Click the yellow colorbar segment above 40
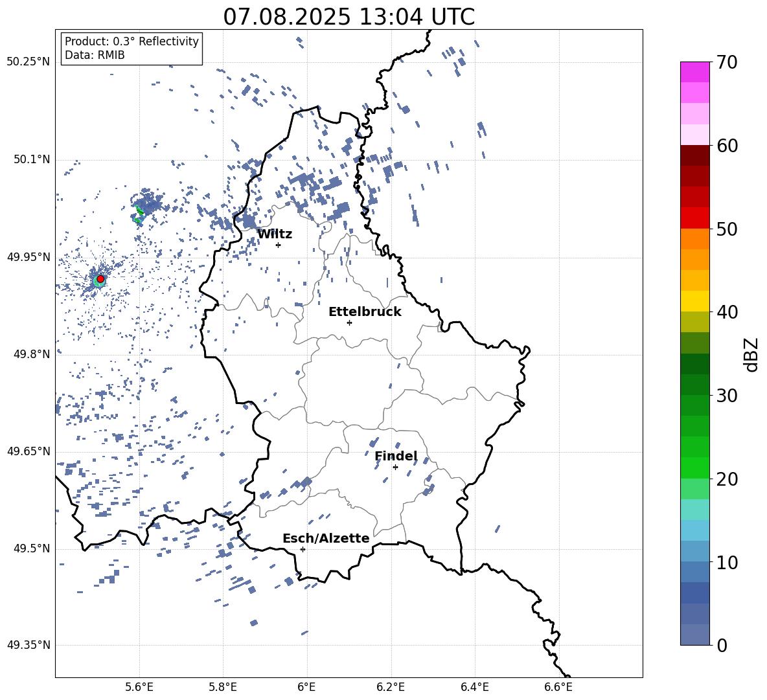 [x=695, y=301]
